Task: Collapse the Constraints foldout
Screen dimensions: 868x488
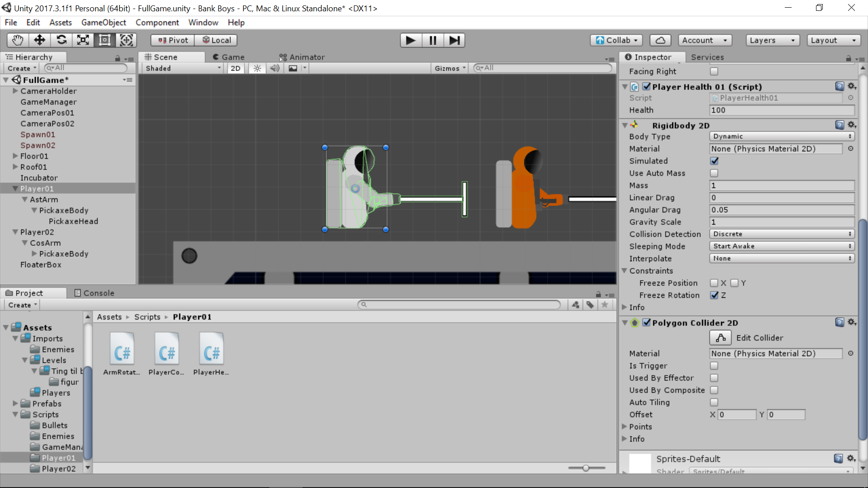Action: pyautogui.click(x=624, y=271)
